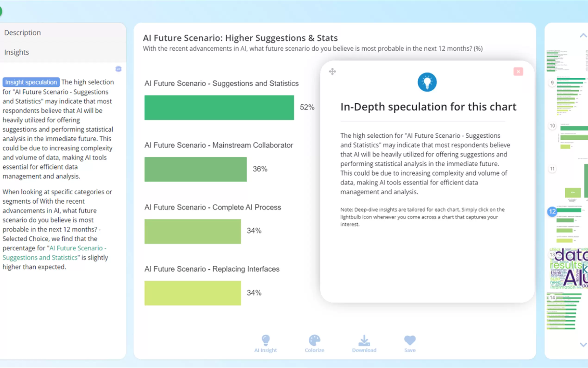Image resolution: width=588 pixels, height=368 pixels.
Task: Open the Description tab
Action: (23, 33)
